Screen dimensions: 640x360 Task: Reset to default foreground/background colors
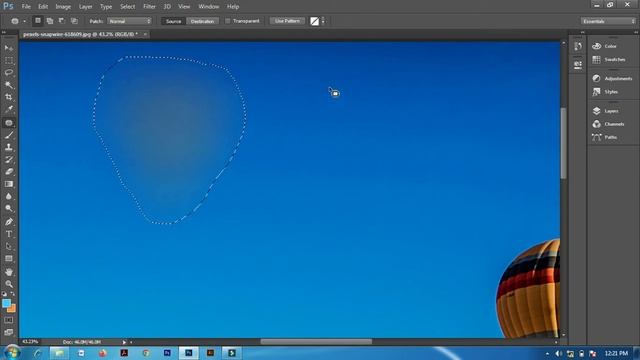click(4, 294)
